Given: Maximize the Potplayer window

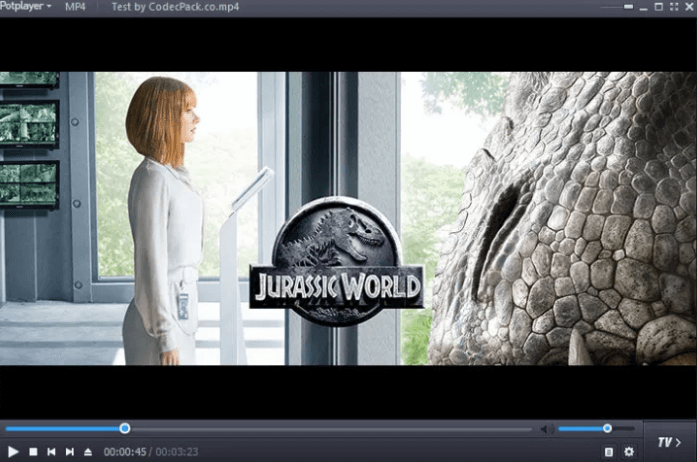Looking at the screenshot, I should (x=659, y=7).
